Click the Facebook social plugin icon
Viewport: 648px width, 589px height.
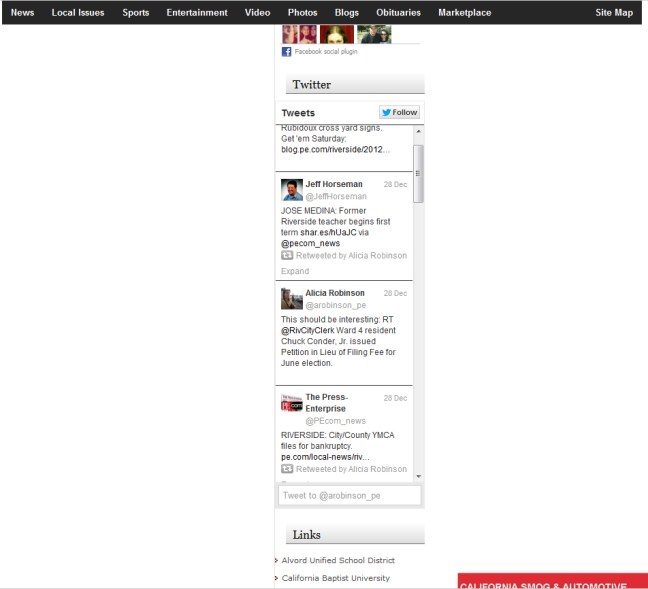286,52
